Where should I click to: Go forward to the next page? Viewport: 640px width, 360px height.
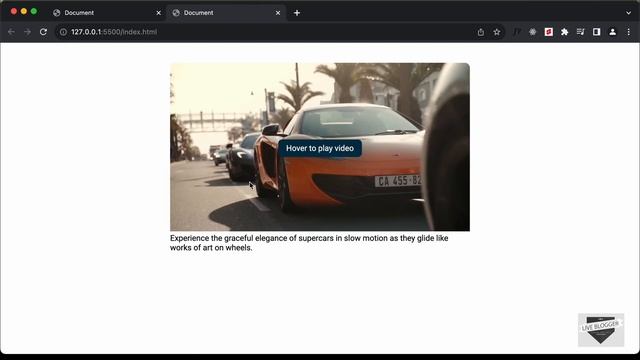click(27, 32)
